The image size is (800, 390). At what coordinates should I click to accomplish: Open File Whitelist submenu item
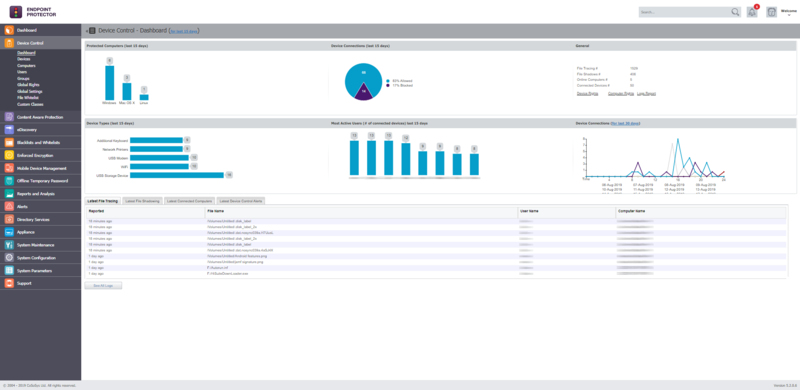pyautogui.click(x=28, y=98)
